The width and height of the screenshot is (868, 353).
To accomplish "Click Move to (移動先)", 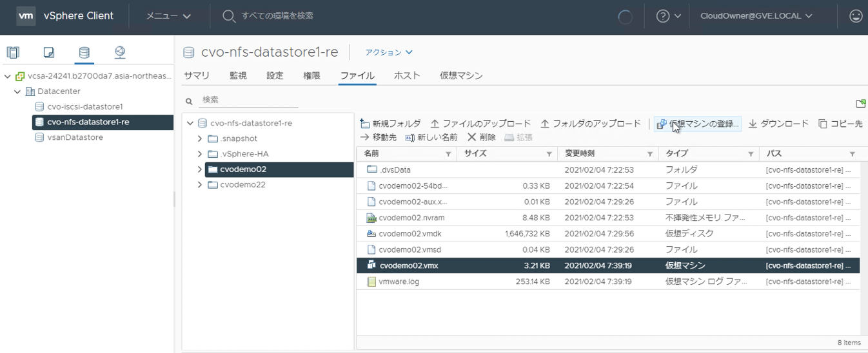I will click(x=378, y=137).
